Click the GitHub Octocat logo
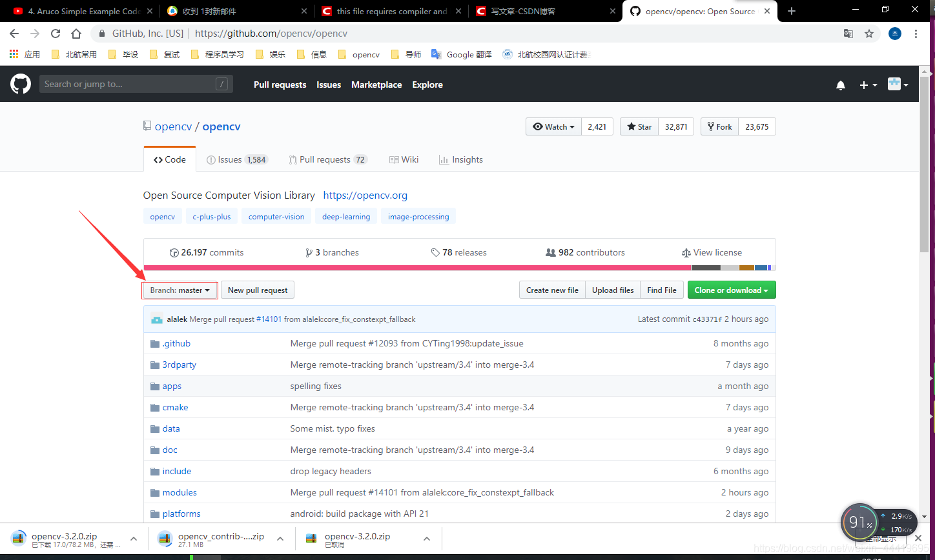Viewport: 935px width, 560px height. 21,84
